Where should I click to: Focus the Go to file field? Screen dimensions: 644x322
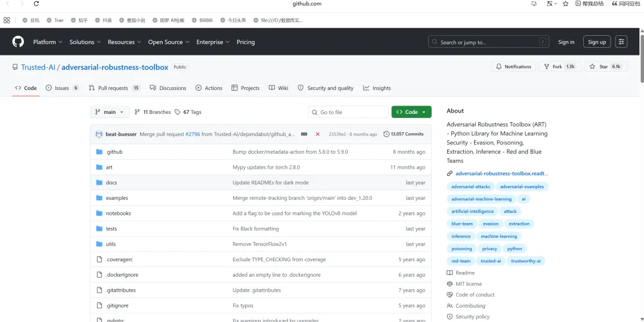[348, 112]
